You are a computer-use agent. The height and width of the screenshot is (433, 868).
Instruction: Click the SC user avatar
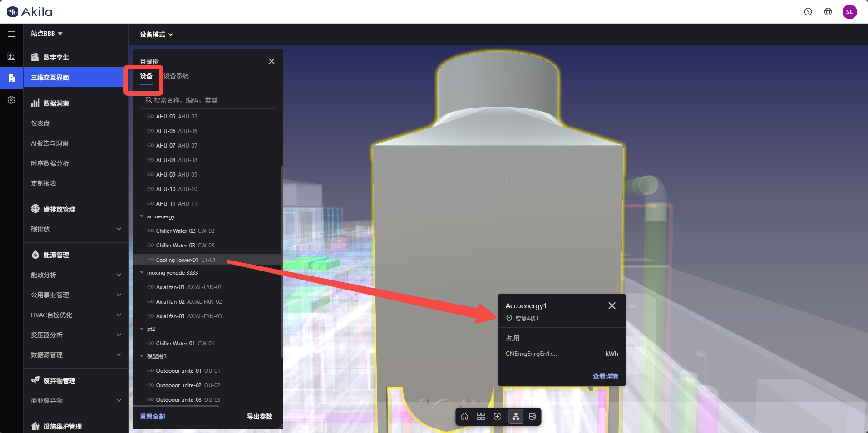(x=850, y=12)
